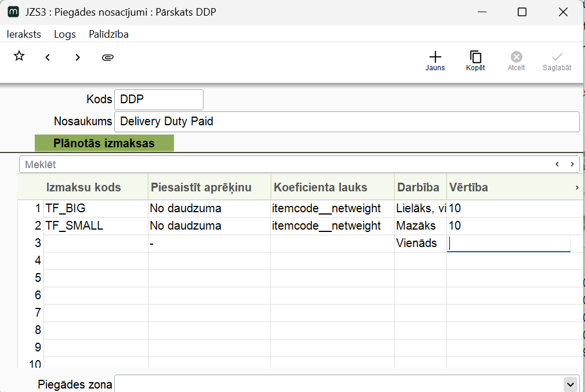
Task: Open the Ieraksts menu
Action: point(24,34)
